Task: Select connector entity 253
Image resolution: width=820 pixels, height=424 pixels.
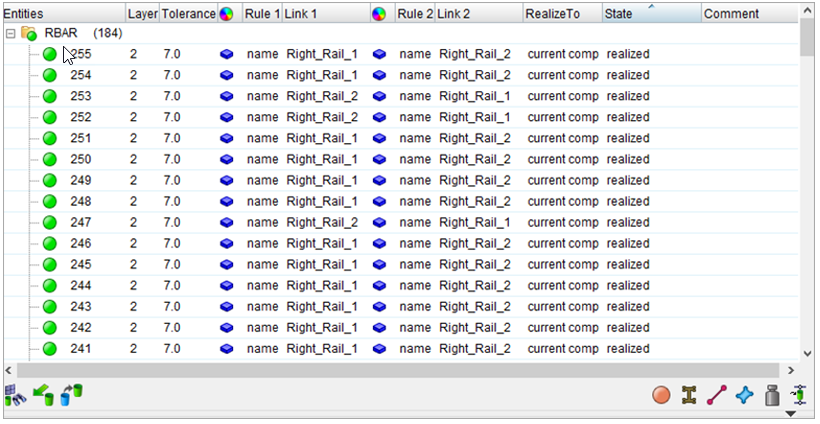Action: [x=81, y=96]
